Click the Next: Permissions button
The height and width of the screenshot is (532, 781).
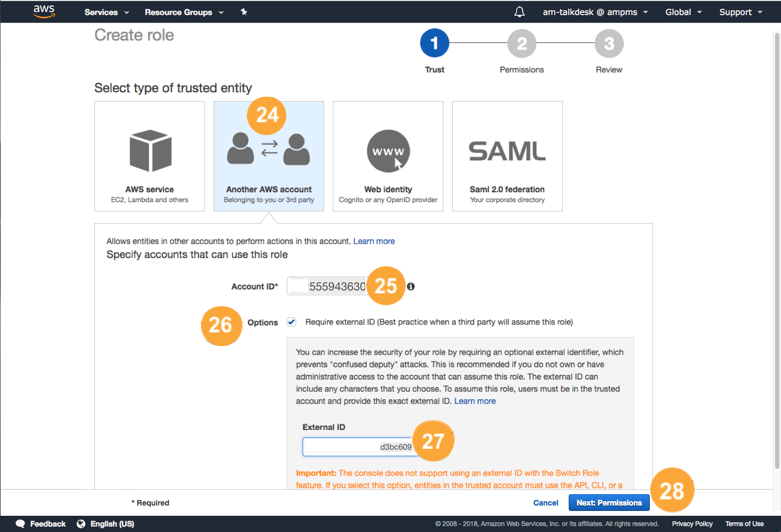point(609,503)
